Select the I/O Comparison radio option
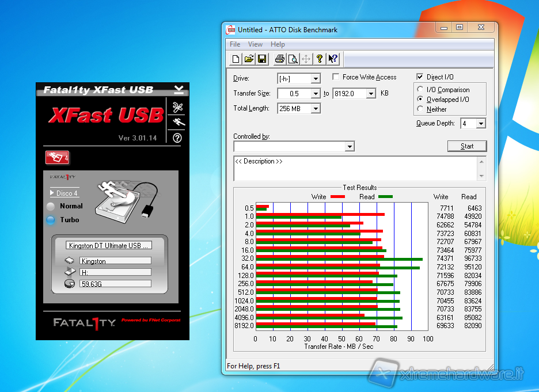Screen dimensions: 539x392 420,90
